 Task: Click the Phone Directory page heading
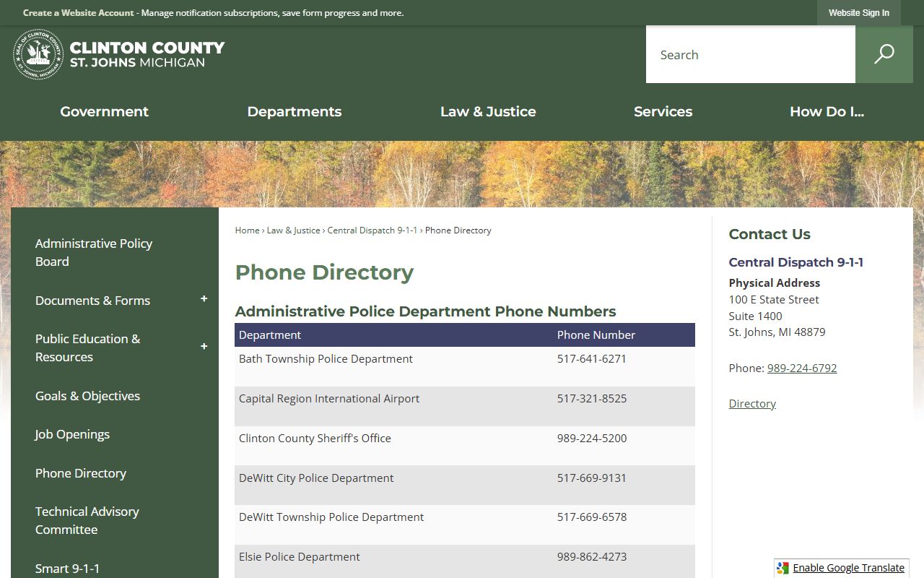click(324, 272)
